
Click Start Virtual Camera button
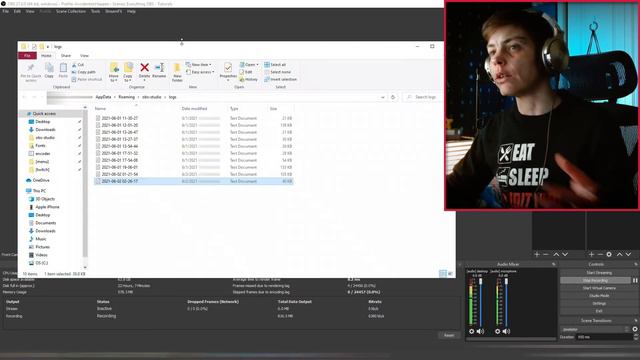pos(599,288)
